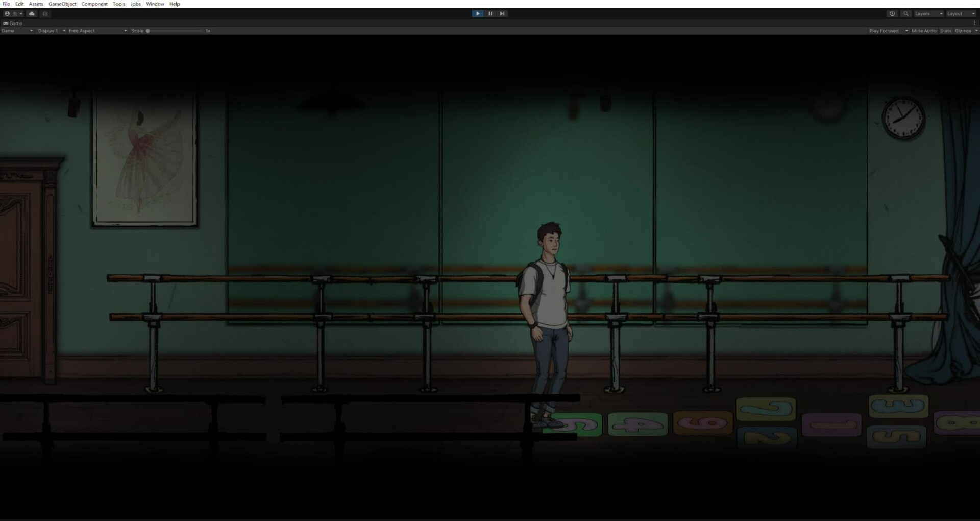Select the Game tab
The image size is (980, 521).
point(13,23)
